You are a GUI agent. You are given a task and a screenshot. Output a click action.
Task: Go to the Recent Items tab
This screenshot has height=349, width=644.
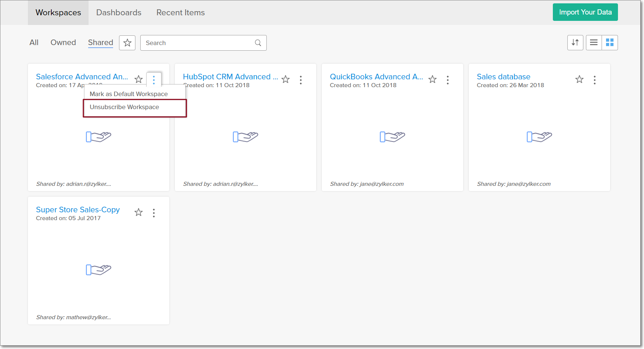(180, 13)
